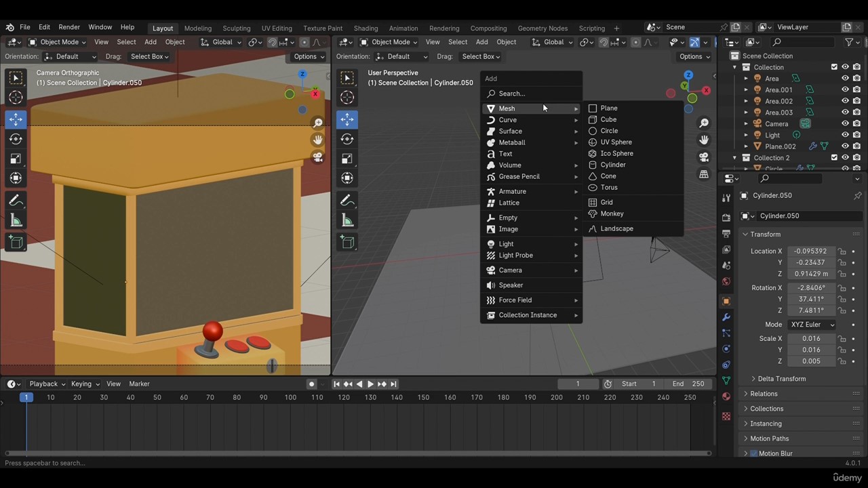This screenshot has height=488, width=868.
Task: Add an Ico Sphere mesh
Action: tap(616, 153)
